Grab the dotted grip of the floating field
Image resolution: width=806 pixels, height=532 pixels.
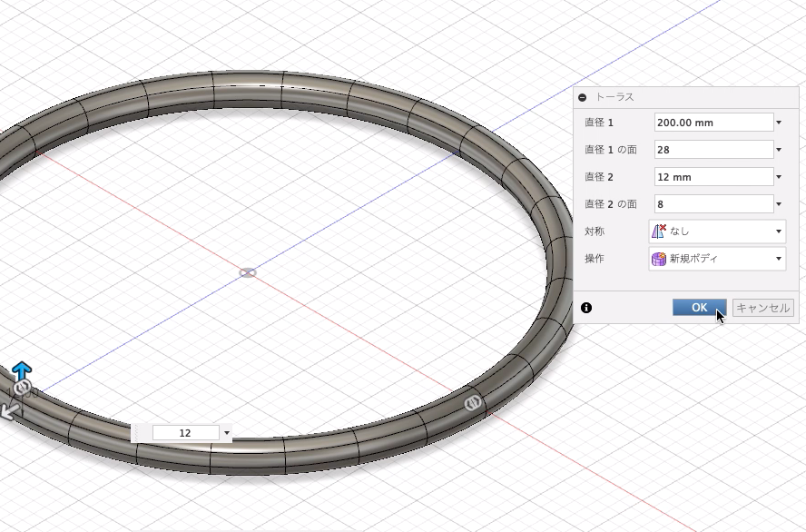click(136, 433)
